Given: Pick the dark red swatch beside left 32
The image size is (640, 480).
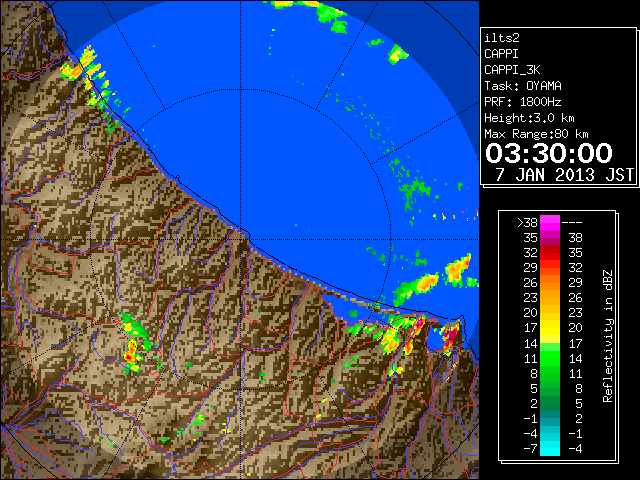Looking at the screenshot, I should [550, 253].
